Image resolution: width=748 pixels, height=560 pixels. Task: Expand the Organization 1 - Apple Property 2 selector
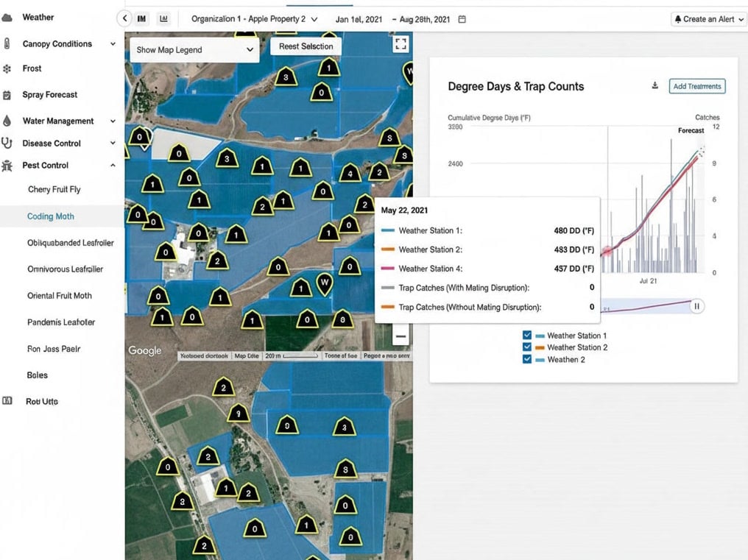[254, 19]
